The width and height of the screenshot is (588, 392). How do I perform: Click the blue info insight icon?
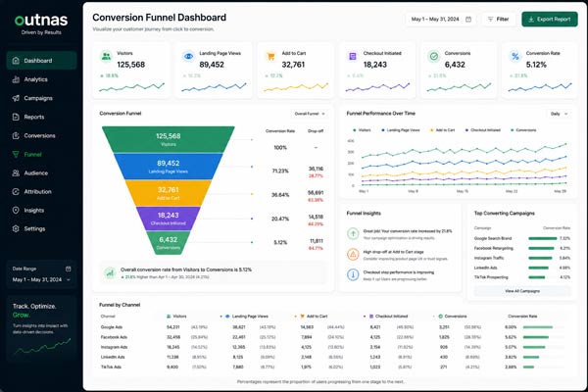[x=353, y=274]
